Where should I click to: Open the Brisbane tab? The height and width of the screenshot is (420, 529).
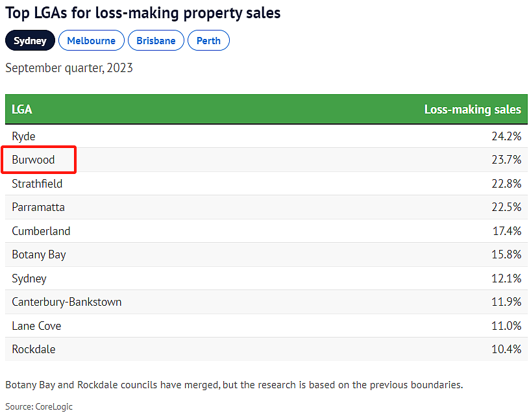coord(156,40)
